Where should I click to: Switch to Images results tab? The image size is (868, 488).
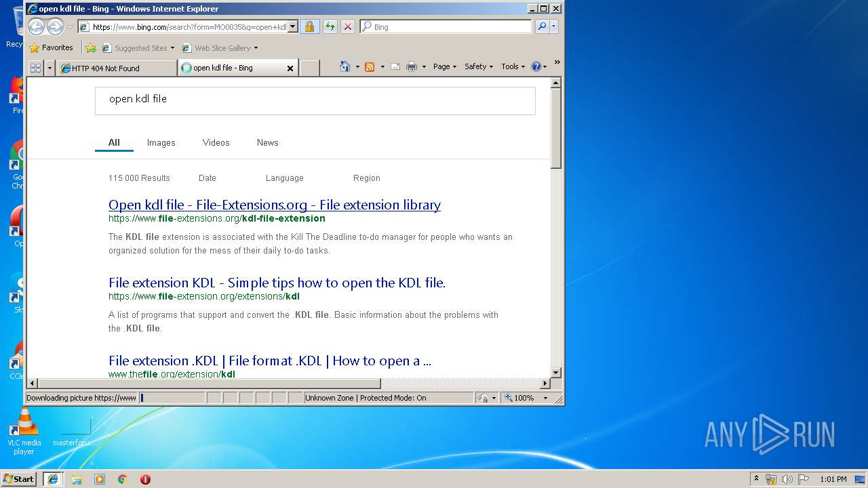coord(161,142)
